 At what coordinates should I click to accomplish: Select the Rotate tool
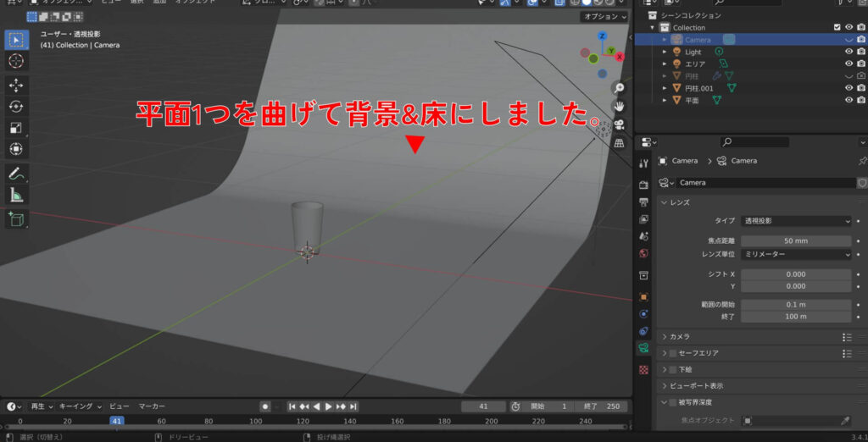pos(17,107)
